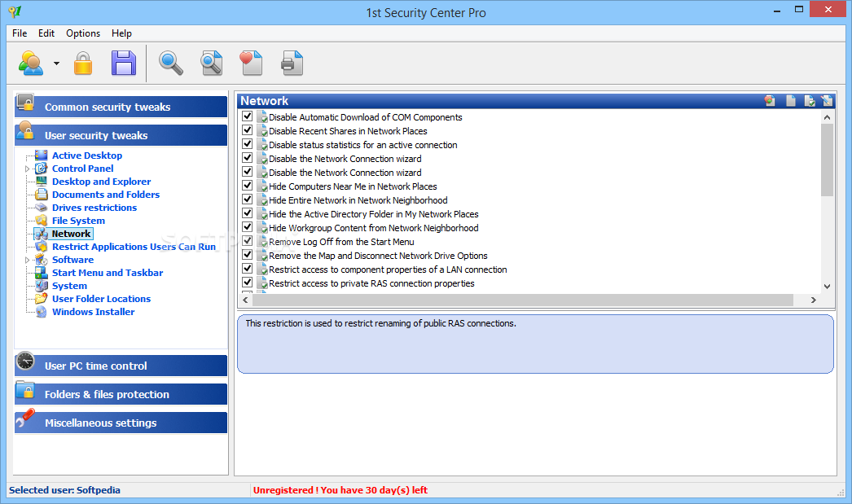The image size is (852, 504).
Task: Open Folders & files protection section
Action: (121, 394)
